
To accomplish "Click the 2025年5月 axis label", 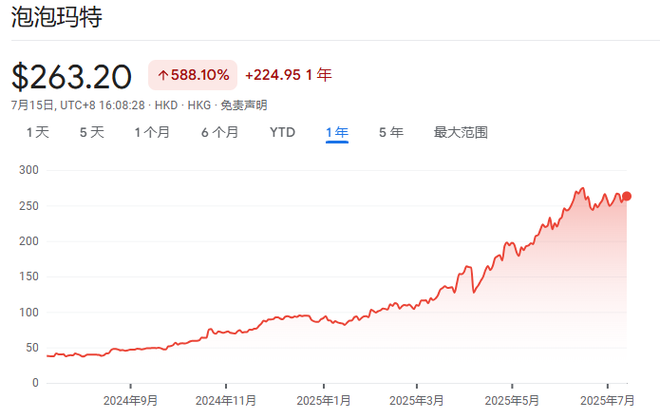I will (512, 400).
